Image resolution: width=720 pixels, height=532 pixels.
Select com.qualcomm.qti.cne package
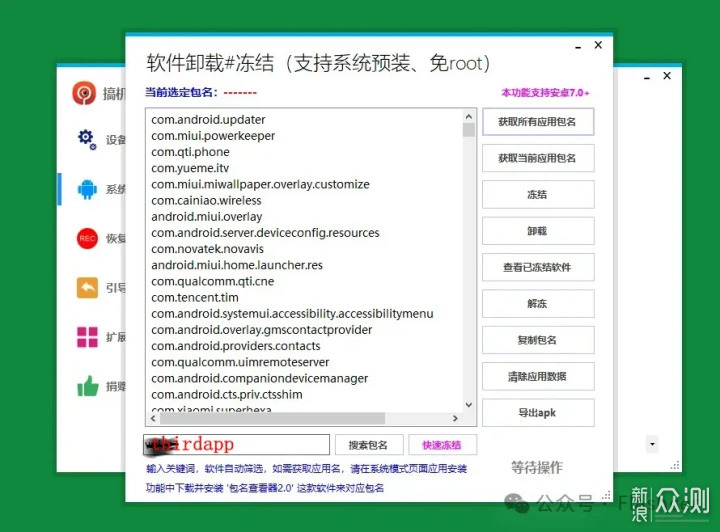point(213,281)
